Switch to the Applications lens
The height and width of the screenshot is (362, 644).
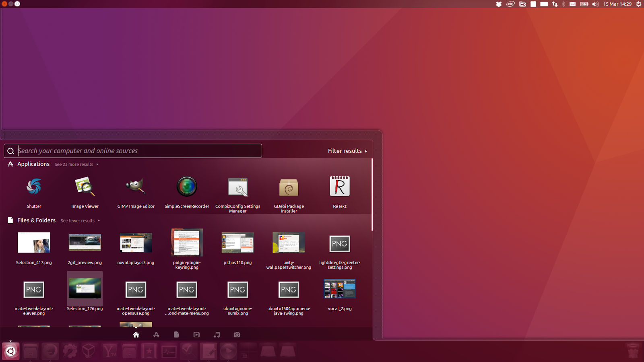coord(156,334)
